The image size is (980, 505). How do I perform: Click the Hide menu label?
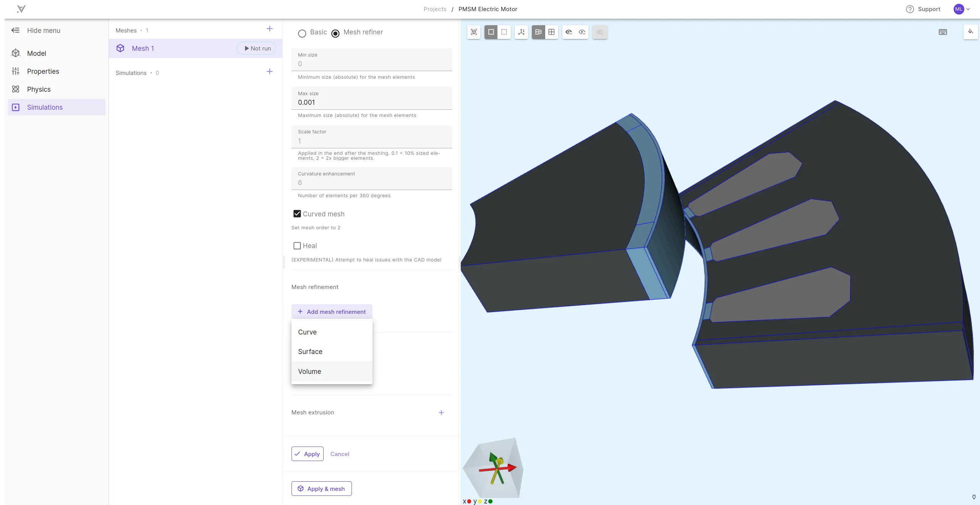(x=44, y=30)
